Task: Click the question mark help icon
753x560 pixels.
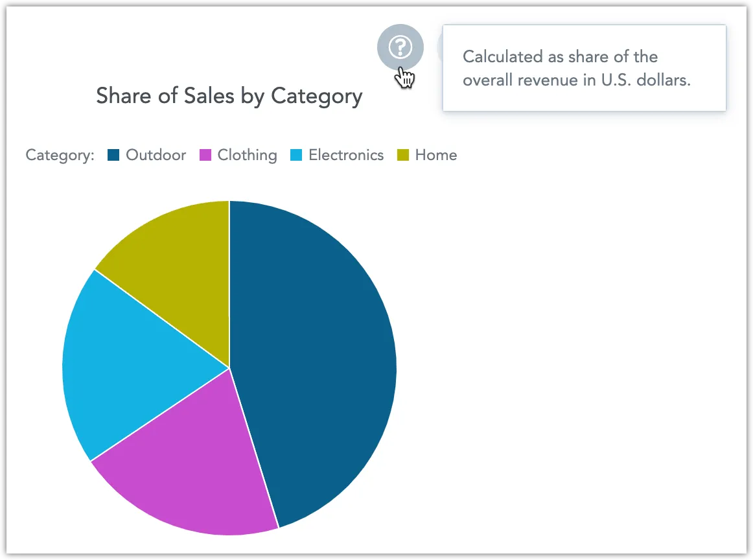Action: [x=400, y=46]
